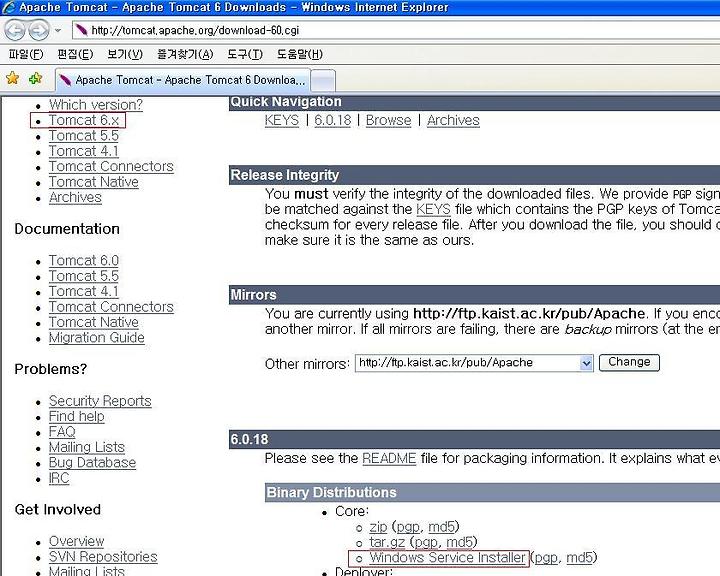
Task: Open Tomcat Connectors under Documentation
Action: pyautogui.click(x=111, y=307)
